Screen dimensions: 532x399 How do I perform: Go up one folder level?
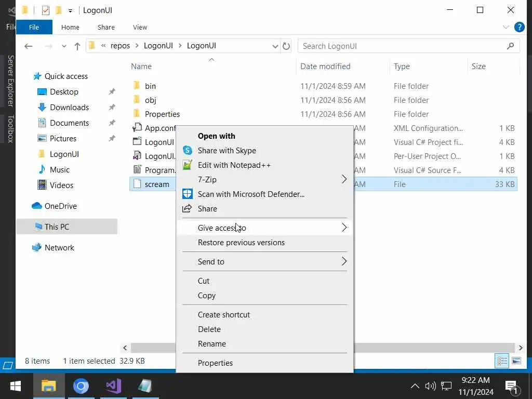pyautogui.click(x=77, y=46)
